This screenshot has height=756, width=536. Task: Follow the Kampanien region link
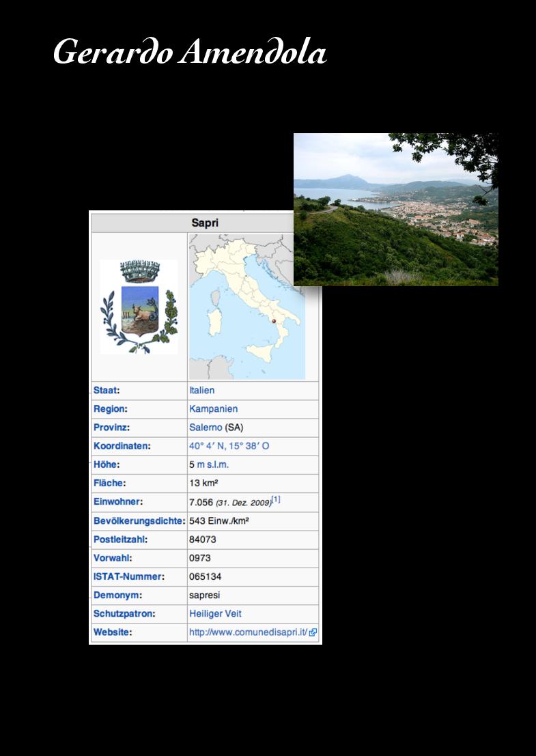click(x=213, y=409)
